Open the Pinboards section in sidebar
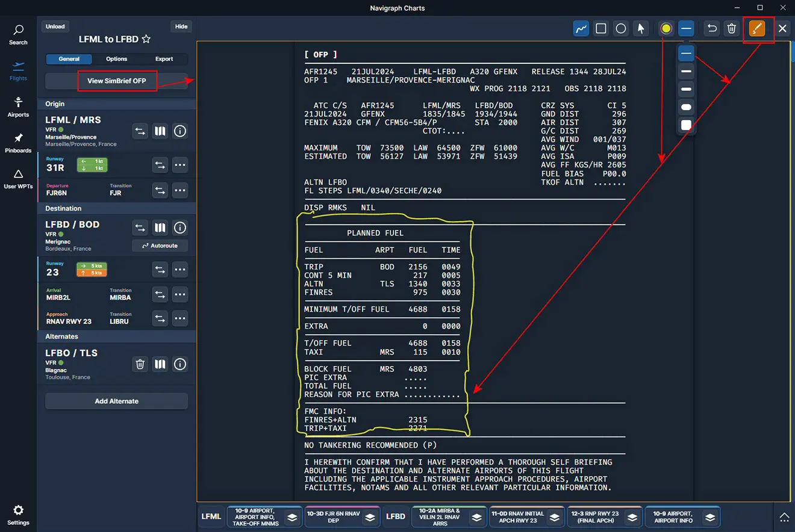Viewport: 795px width, 532px height. pos(18,143)
